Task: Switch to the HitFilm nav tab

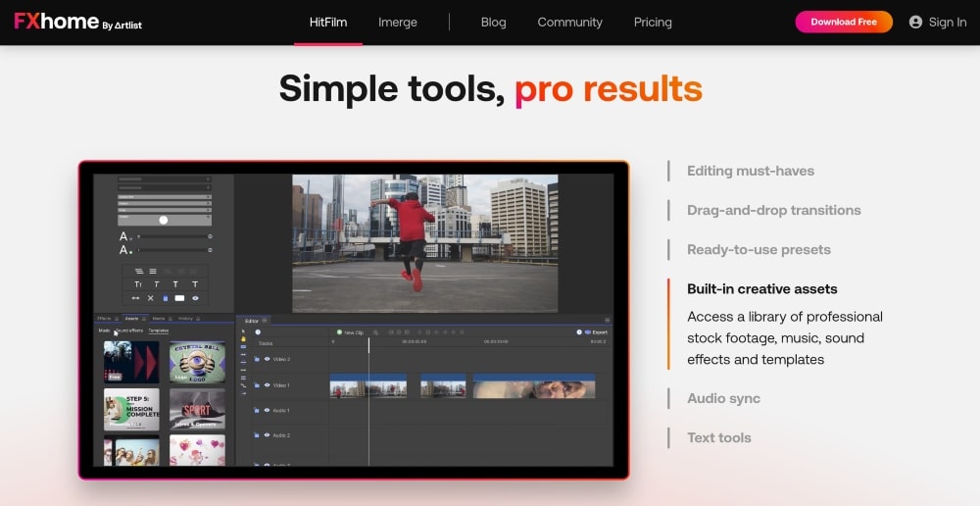Action: 328,23
